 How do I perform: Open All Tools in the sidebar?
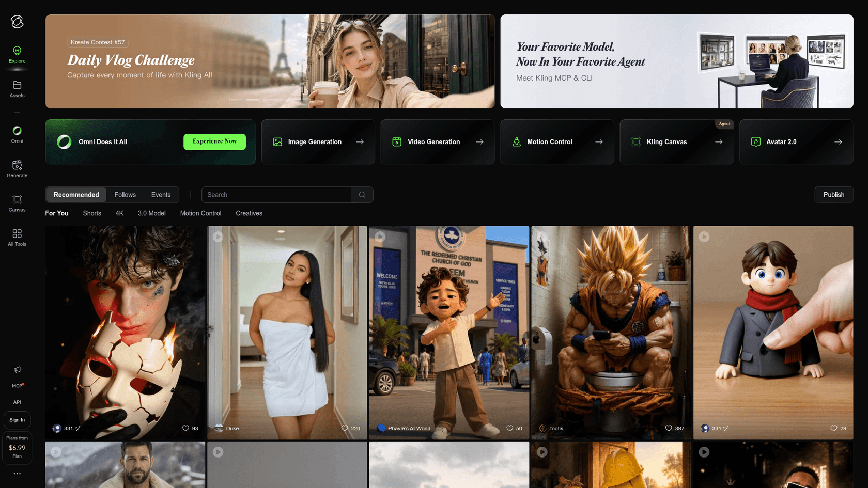point(17,238)
